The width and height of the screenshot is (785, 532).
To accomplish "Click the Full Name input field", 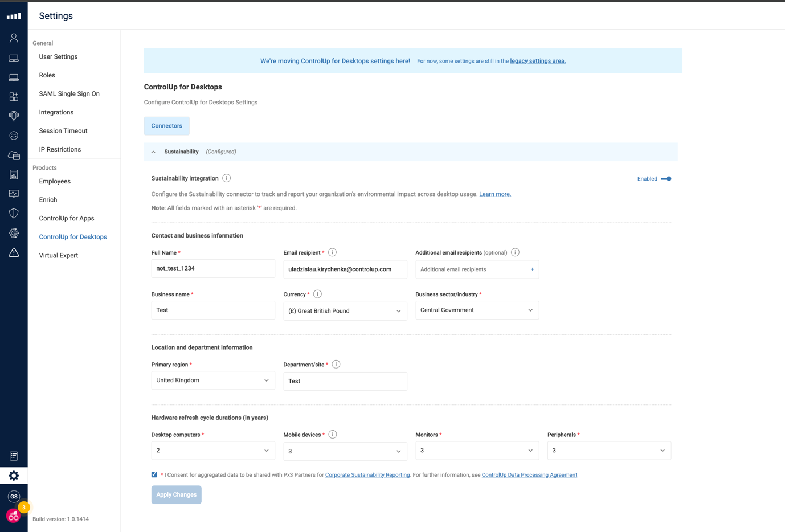I will tap(213, 268).
